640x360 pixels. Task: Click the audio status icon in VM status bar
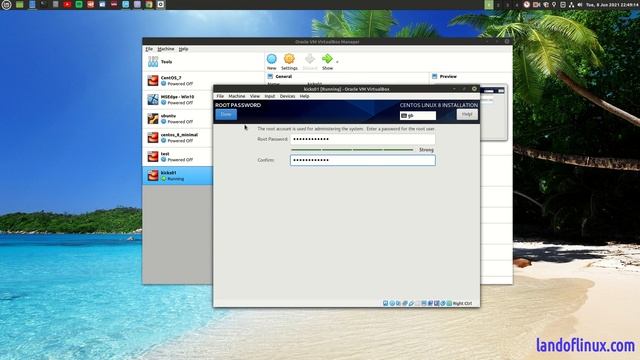point(398,303)
